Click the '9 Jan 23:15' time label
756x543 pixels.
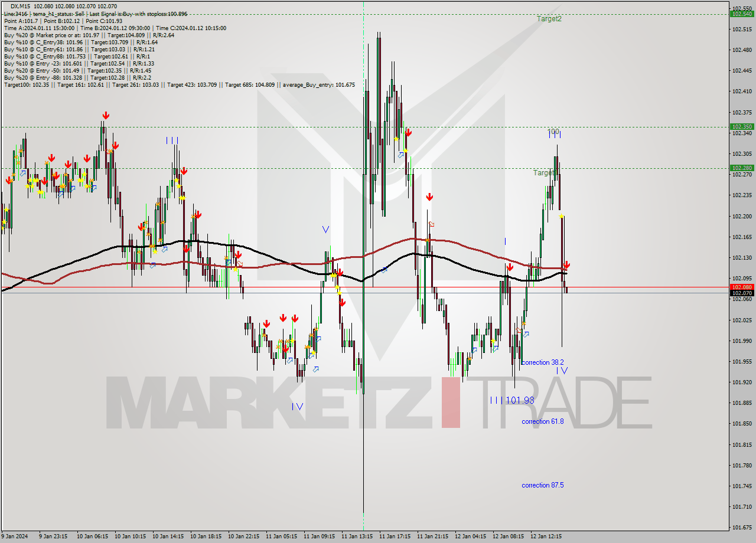53,537
